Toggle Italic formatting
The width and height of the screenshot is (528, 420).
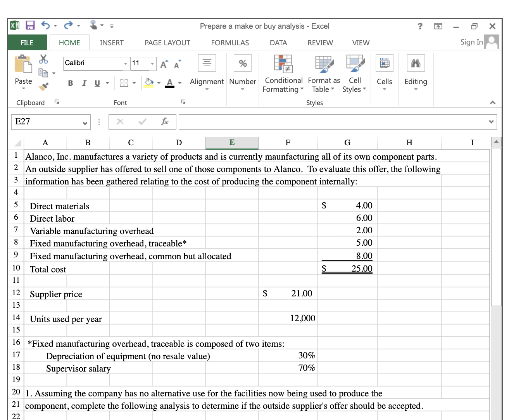coord(84,83)
